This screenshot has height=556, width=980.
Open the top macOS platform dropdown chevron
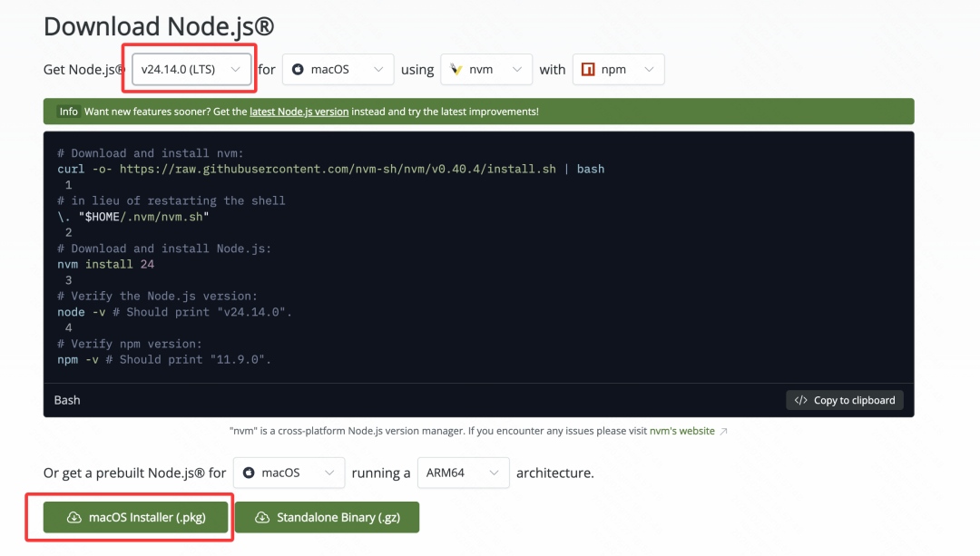(378, 70)
